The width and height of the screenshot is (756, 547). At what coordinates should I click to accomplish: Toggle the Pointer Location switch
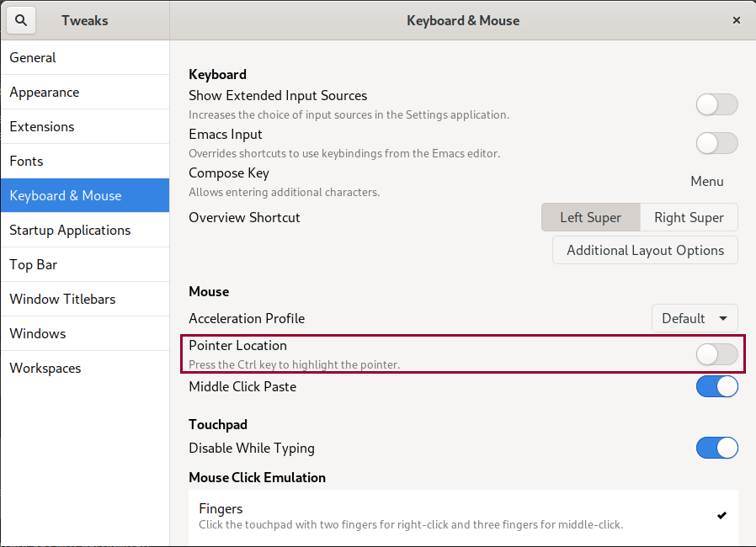click(x=716, y=355)
